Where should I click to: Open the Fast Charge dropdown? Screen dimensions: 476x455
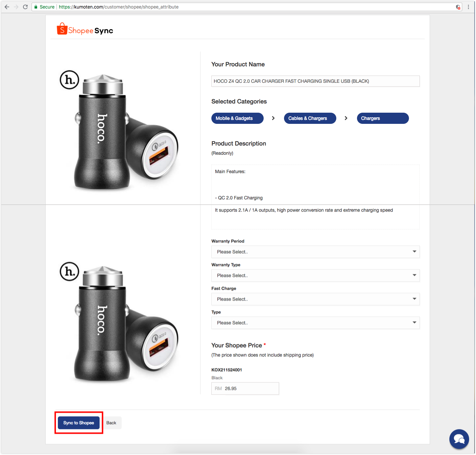tap(315, 299)
